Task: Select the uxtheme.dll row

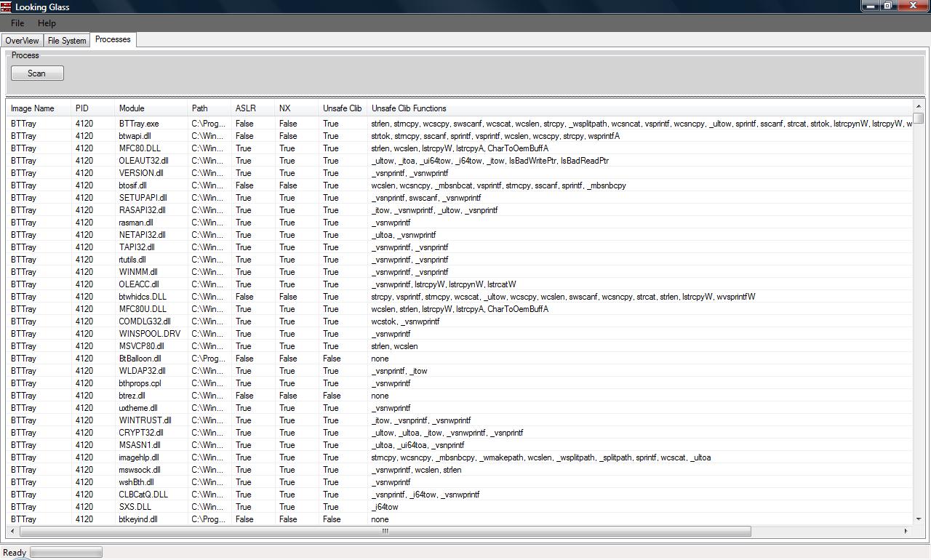Action: pos(460,408)
